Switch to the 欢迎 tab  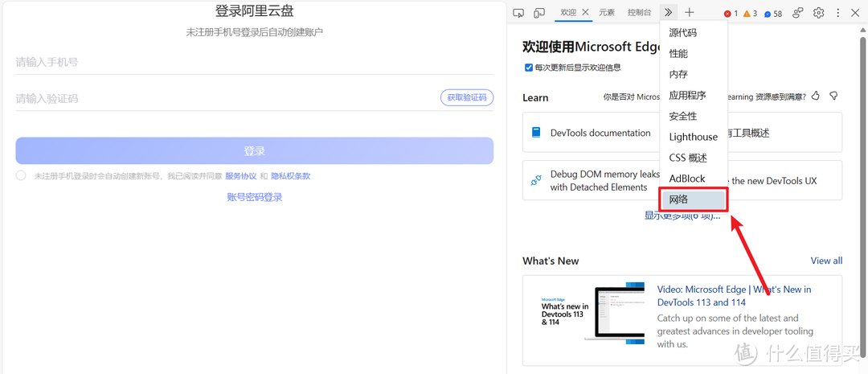[568, 12]
